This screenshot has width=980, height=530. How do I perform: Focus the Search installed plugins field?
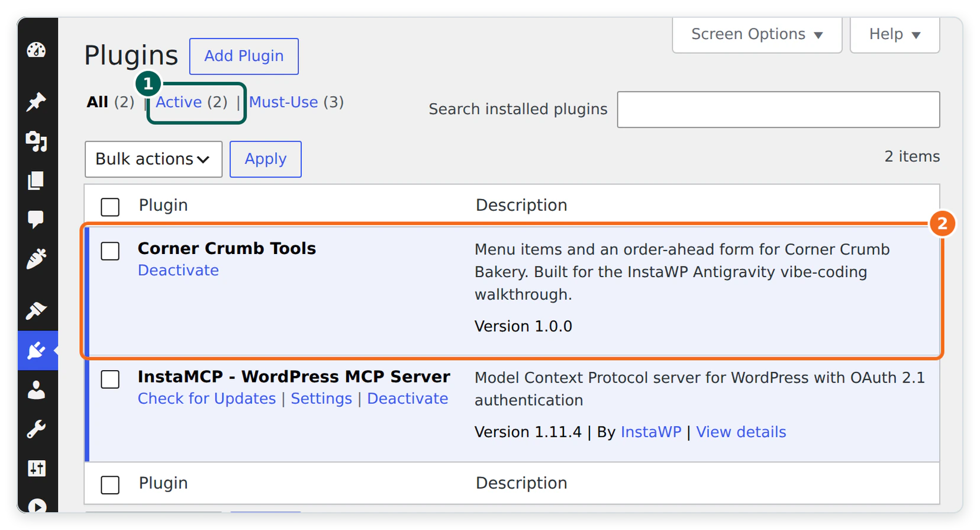click(778, 110)
